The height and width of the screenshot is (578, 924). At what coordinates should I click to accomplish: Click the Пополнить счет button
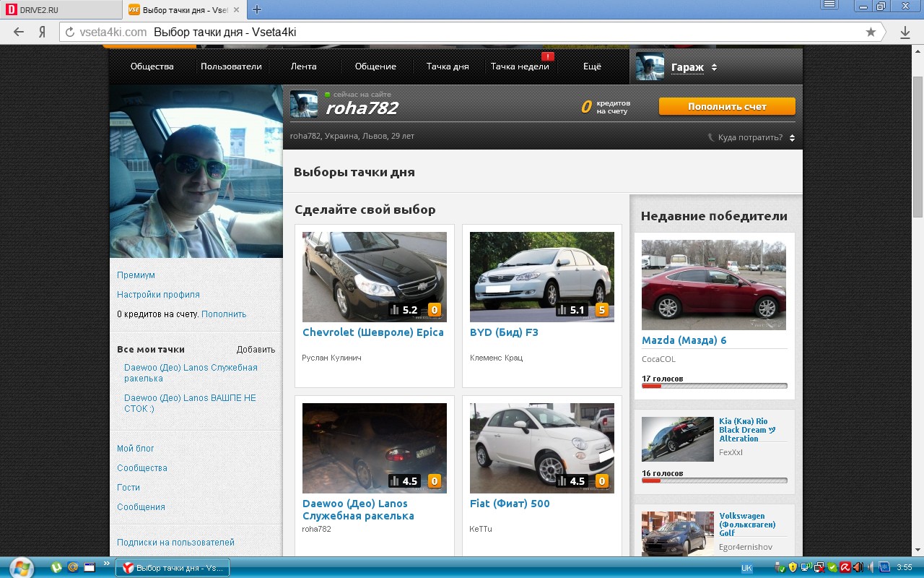727,106
